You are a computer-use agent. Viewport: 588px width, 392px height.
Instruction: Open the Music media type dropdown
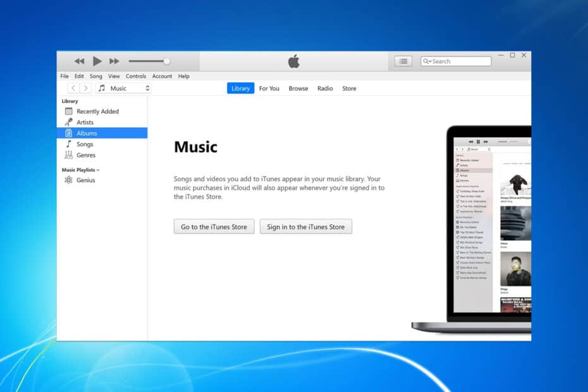pos(123,89)
